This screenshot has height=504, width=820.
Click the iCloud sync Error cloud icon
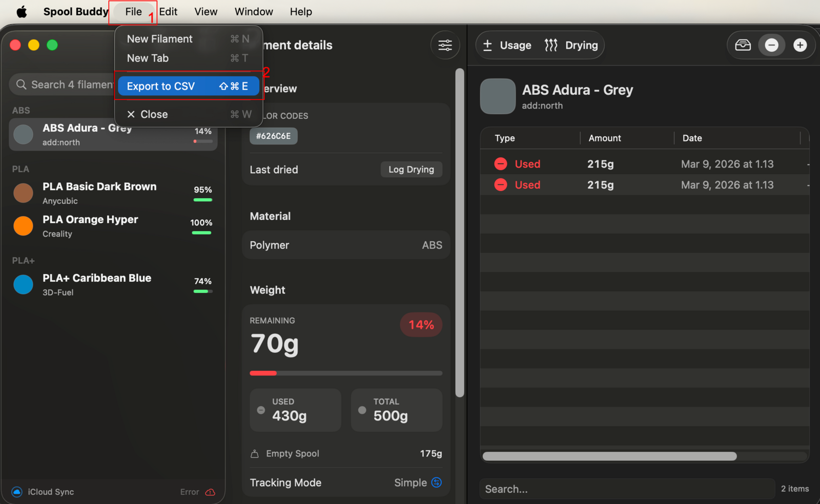pos(210,492)
